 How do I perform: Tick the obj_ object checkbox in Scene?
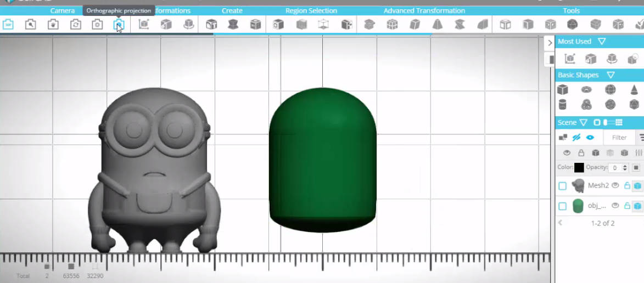click(562, 206)
